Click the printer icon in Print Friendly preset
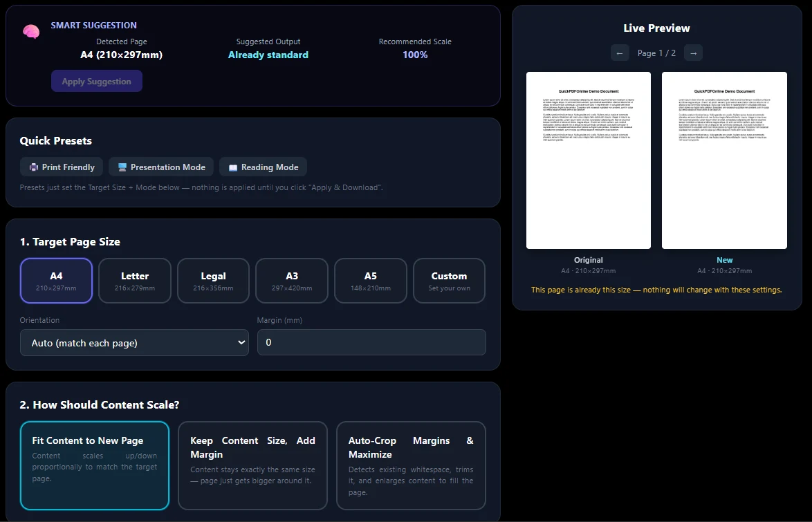Screen dimensions: 812x522 coord(34,167)
